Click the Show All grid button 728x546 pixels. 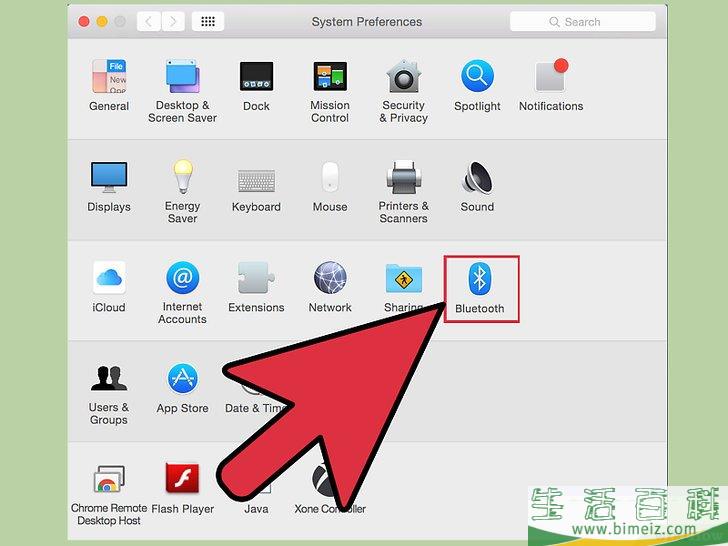[x=208, y=21]
